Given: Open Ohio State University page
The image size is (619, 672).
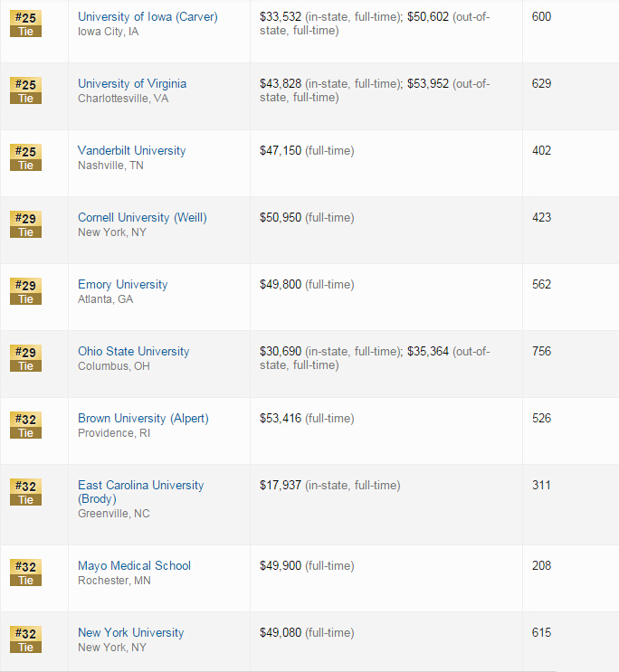Looking at the screenshot, I should click(x=133, y=351).
